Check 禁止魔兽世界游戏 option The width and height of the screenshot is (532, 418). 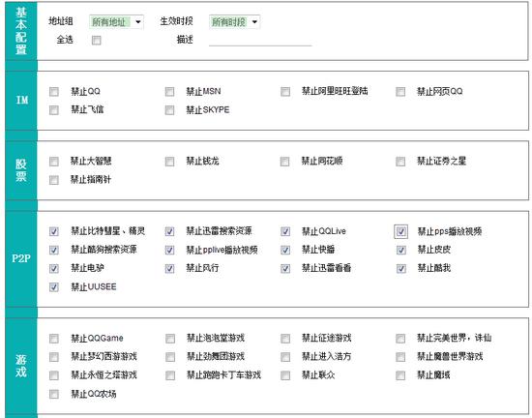[400, 357]
